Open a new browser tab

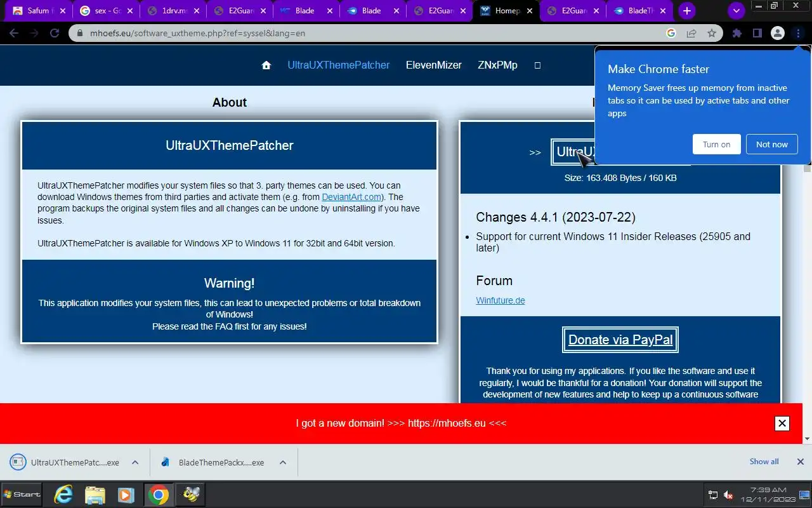[x=686, y=11]
